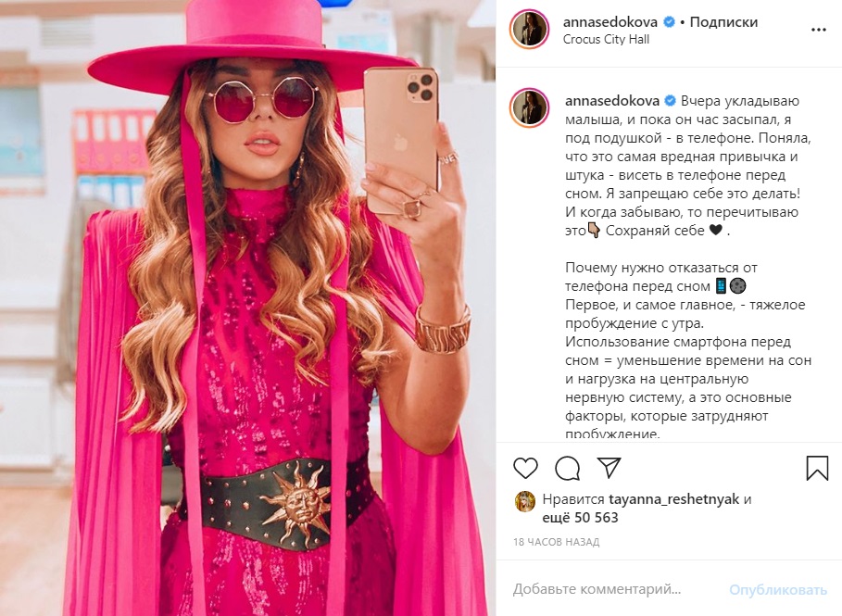
Task: Click the verified badge in the caption
Action: point(670,101)
